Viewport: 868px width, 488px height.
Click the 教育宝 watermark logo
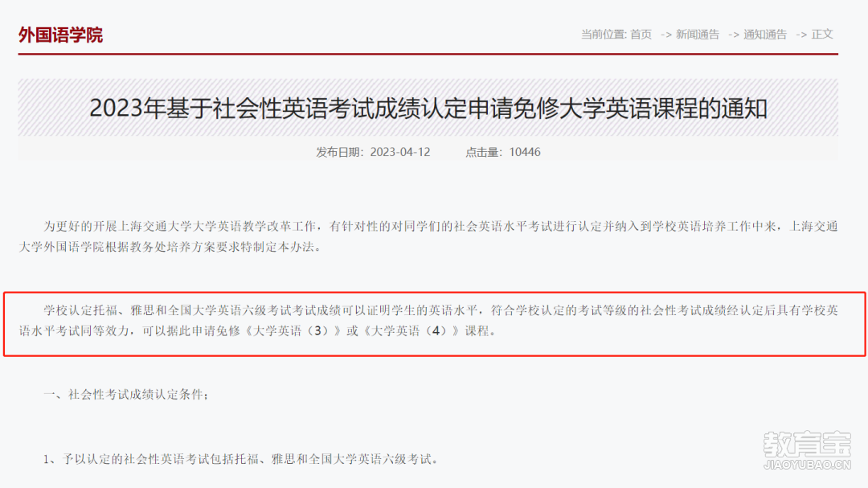[x=807, y=445]
